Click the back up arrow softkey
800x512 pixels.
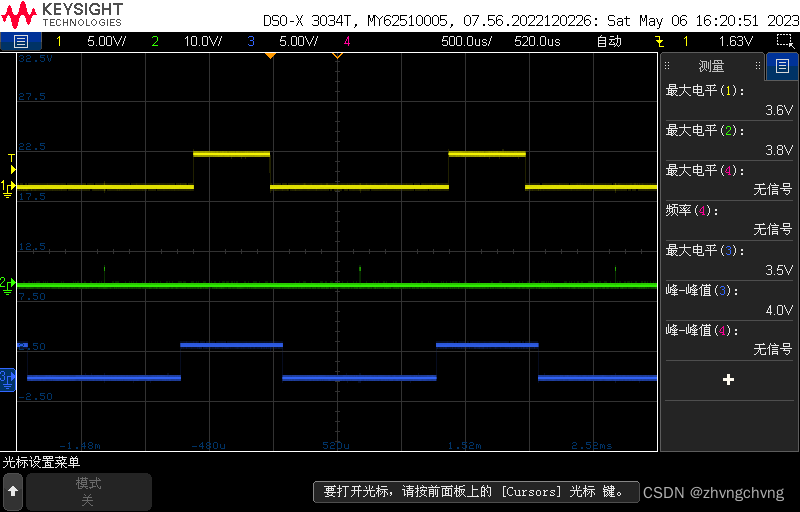[x=13, y=491]
